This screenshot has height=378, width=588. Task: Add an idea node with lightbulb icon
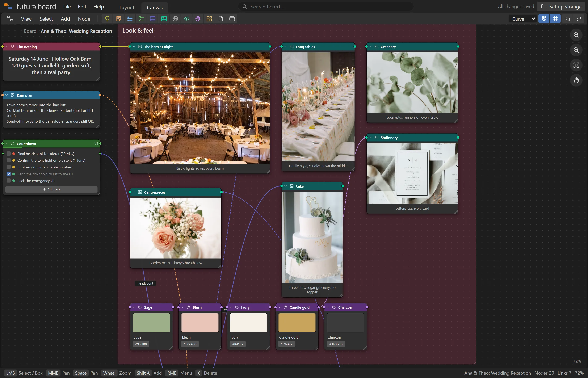(x=107, y=19)
